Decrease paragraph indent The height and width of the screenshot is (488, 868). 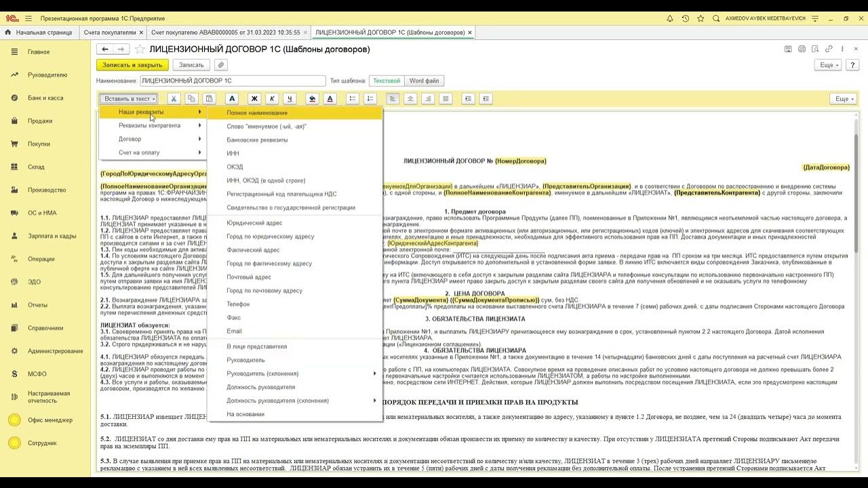[x=486, y=99]
